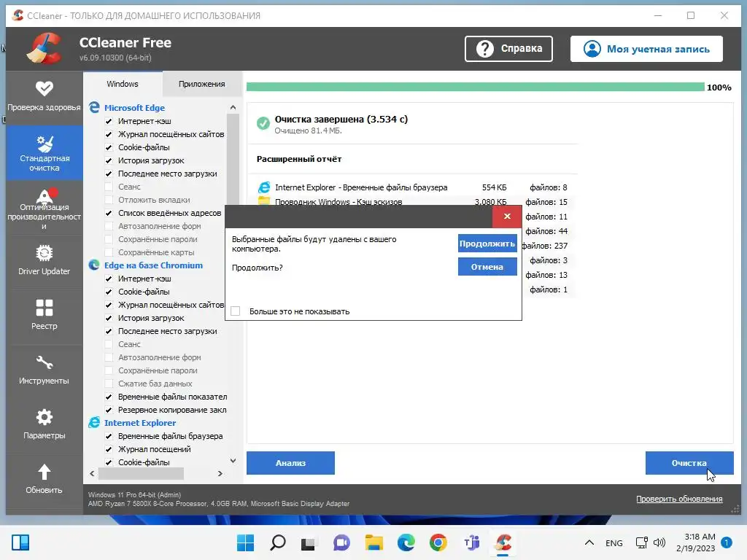This screenshot has height=560, width=747.
Task: Click CCleaner icon on taskbar
Action: (x=503, y=542)
